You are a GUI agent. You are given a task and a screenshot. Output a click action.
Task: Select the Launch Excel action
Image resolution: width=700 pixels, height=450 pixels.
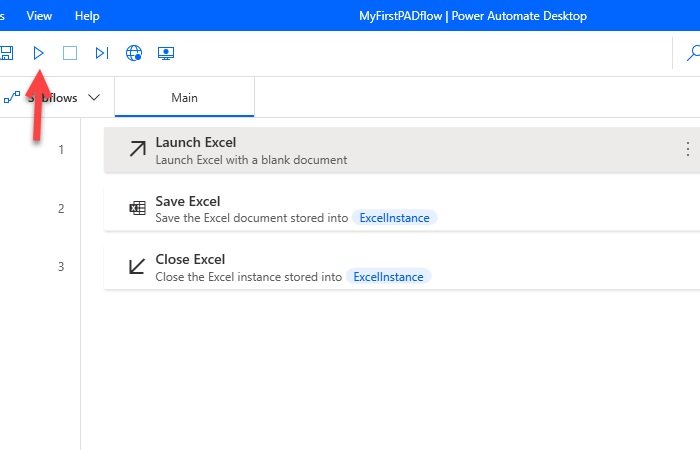pyautogui.click(x=402, y=150)
